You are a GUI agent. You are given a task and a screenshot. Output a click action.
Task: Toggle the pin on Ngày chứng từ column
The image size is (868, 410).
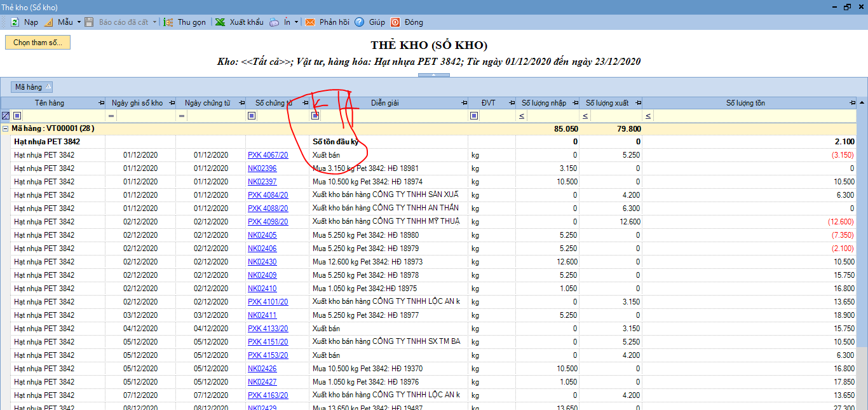(241, 103)
